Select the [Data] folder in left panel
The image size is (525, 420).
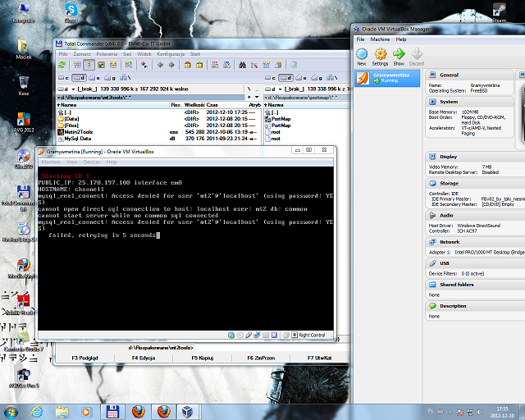coord(157,119)
